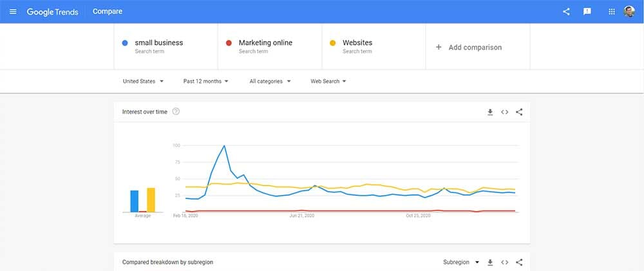Expand the United States region dropdown
644x271 pixels.
coord(144,81)
